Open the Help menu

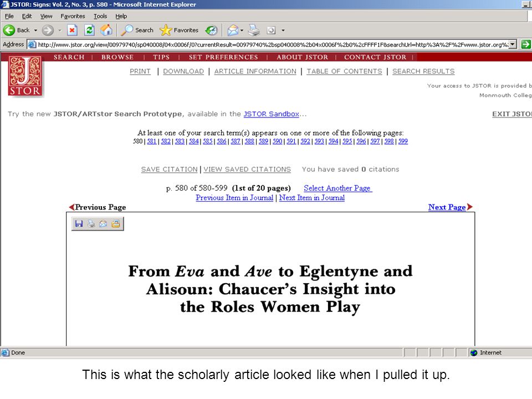click(x=121, y=16)
